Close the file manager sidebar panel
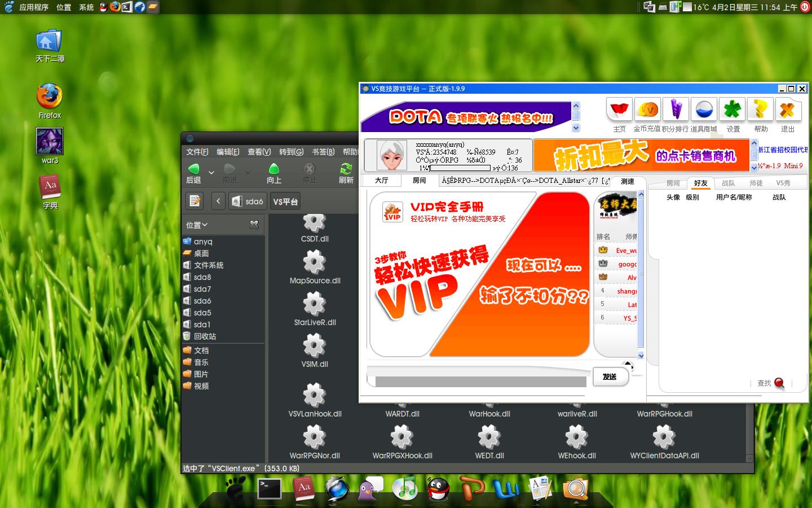 click(x=254, y=225)
